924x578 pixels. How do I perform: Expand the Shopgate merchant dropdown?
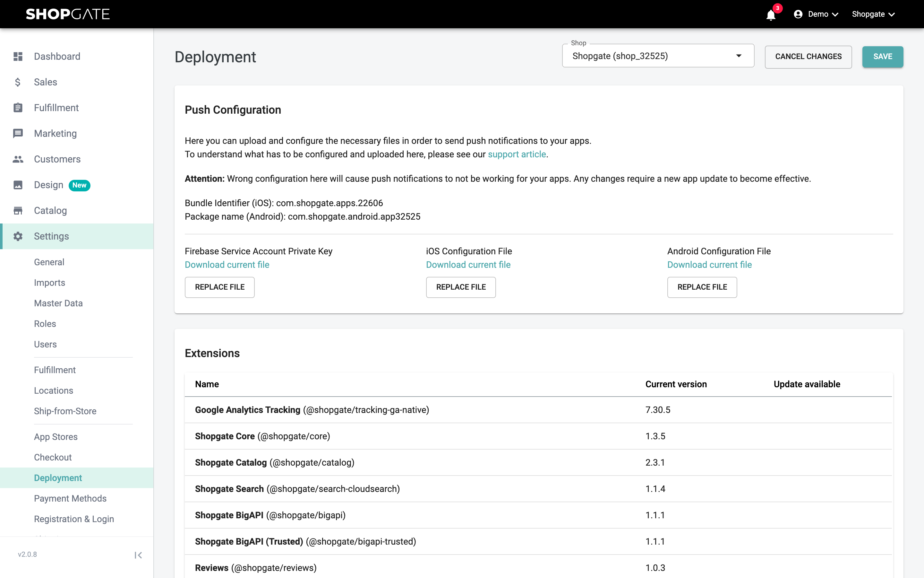tap(874, 14)
